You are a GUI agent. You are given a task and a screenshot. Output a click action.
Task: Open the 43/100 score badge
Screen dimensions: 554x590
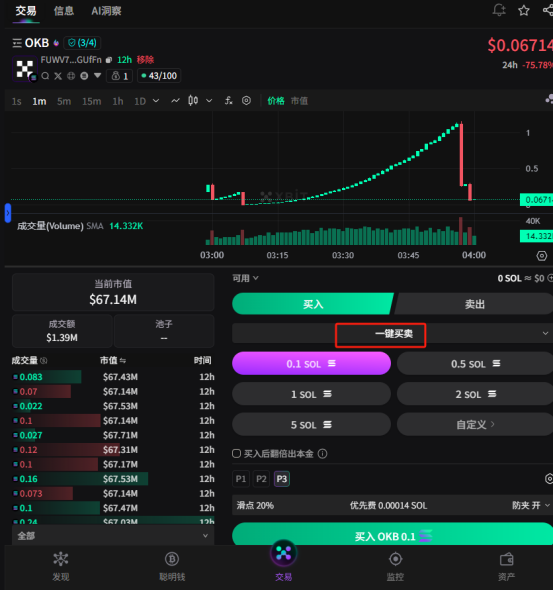tap(159, 76)
